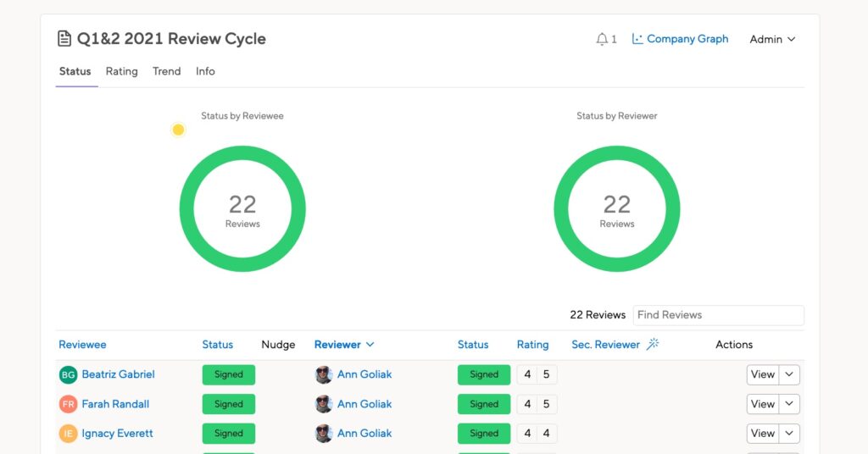Click the magic wand icon beside Sec. Reviewer
The width and height of the screenshot is (868, 454).
[x=653, y=344]
